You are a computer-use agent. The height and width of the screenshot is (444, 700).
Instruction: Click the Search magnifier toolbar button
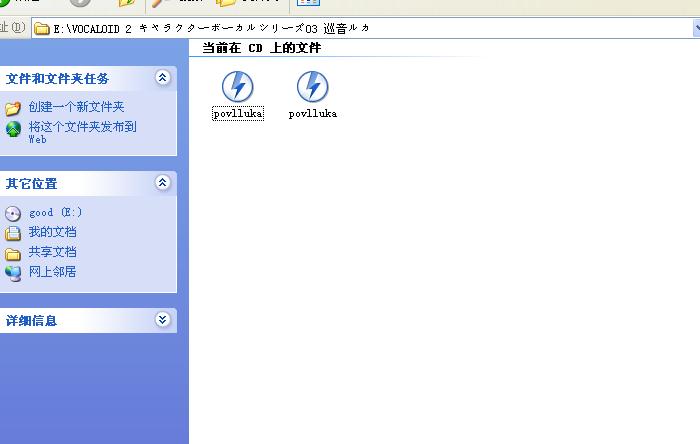(159, 3)
